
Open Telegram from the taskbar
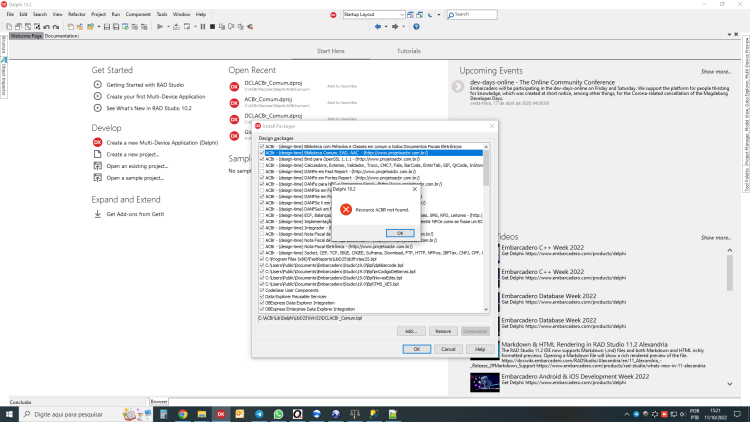click(x=259, y=414)
